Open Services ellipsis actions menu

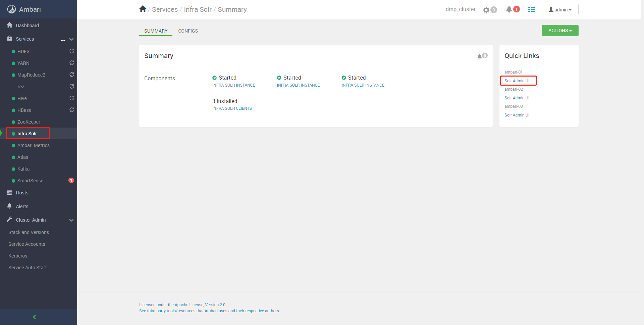point(63,40)
